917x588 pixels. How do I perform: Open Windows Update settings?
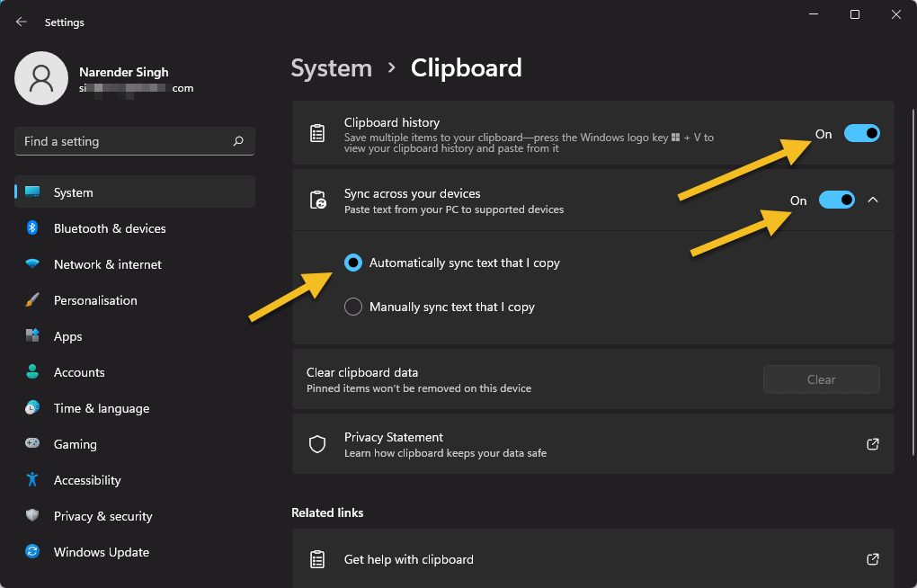pyautogui.click(x=135, y=552)
